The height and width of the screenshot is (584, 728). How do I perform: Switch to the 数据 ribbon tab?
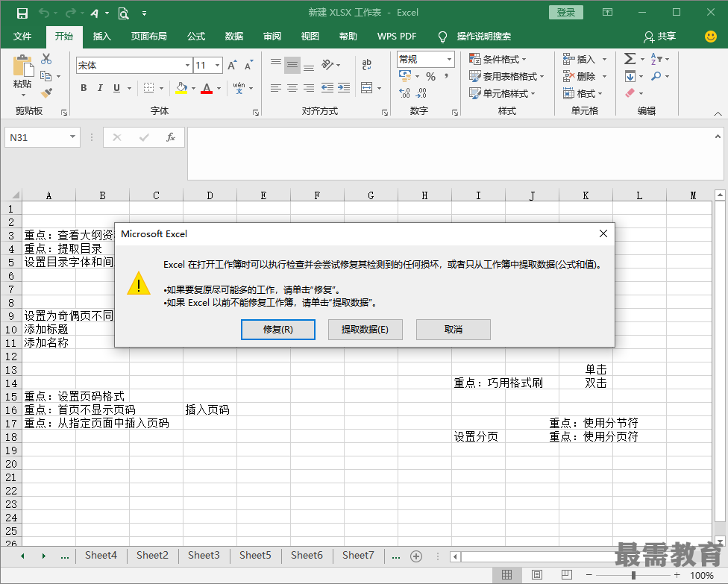234,37
